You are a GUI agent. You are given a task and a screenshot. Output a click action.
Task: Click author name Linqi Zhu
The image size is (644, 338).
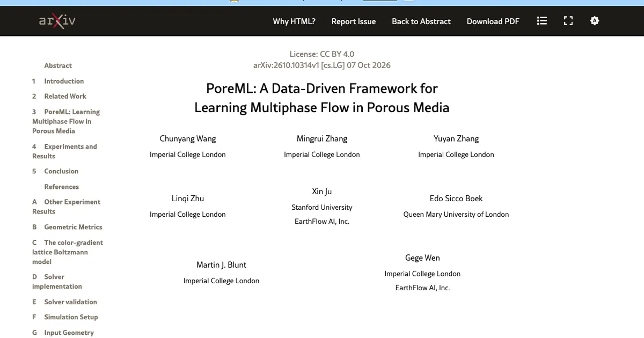click(x=188, y=199)
